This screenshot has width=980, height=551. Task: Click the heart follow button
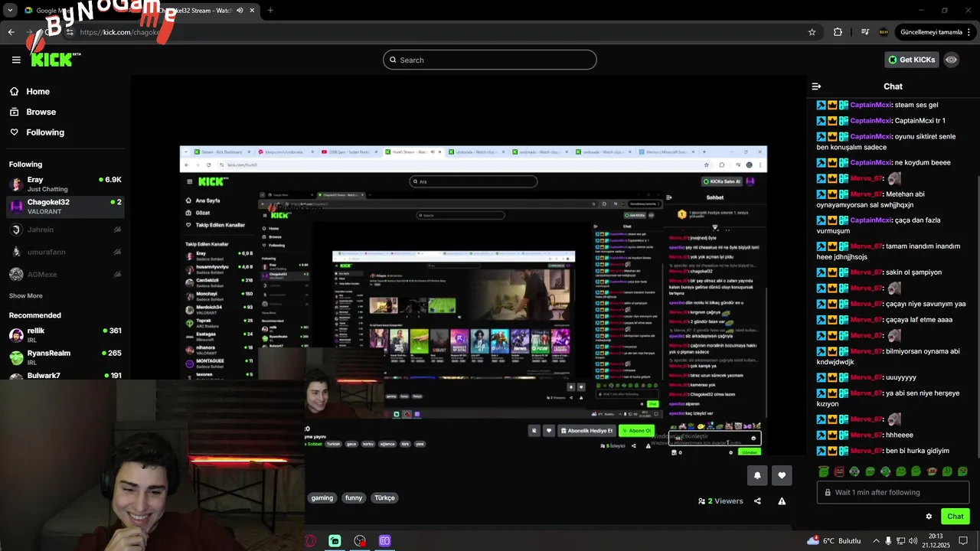[x=782, y=475]
